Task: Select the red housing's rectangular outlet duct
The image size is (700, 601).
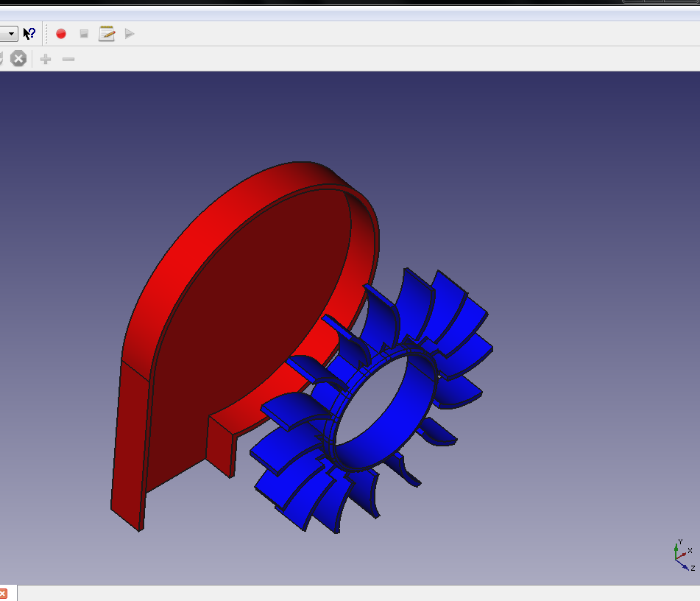Action: click(x=129, y=442)
